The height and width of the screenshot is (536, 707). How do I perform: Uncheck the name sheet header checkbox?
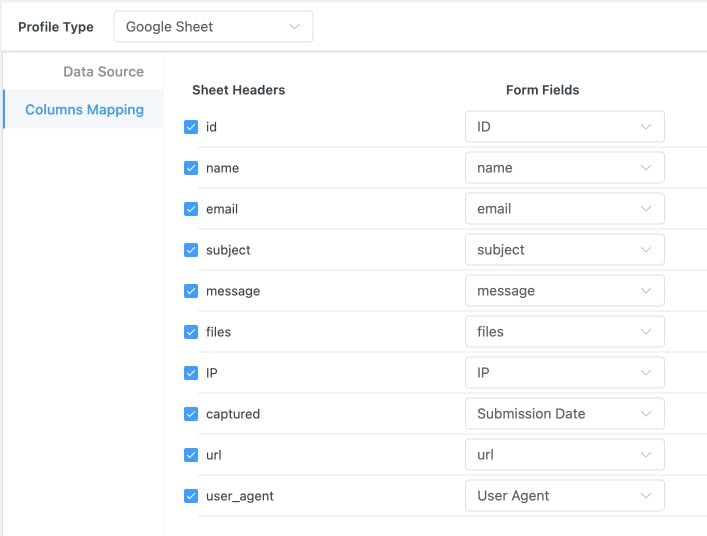click(x=191, y=168)
